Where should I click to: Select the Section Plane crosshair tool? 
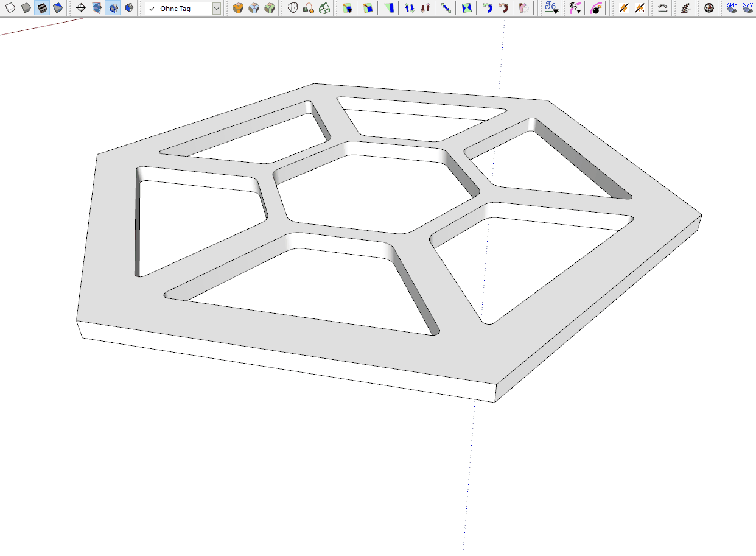tap(80, 8)
